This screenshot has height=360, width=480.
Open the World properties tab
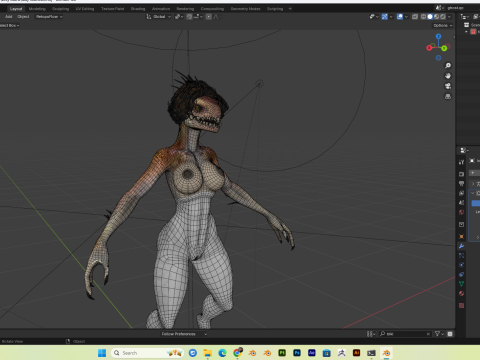click(461, 212)
